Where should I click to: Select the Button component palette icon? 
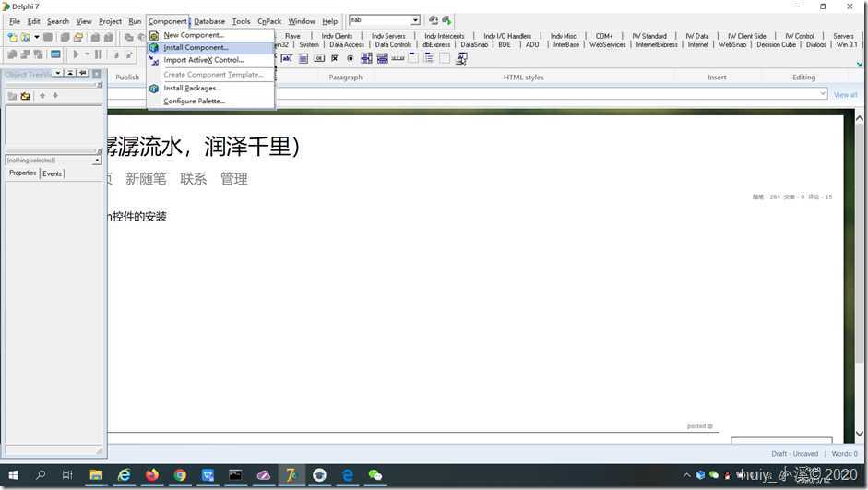click(x=319, y=58)
